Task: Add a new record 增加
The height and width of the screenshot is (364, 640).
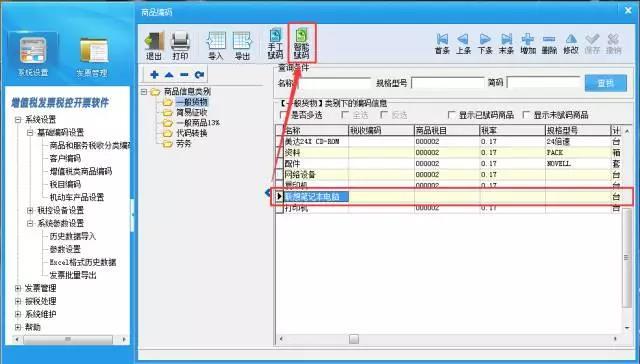Action: [x=528, y=44]
